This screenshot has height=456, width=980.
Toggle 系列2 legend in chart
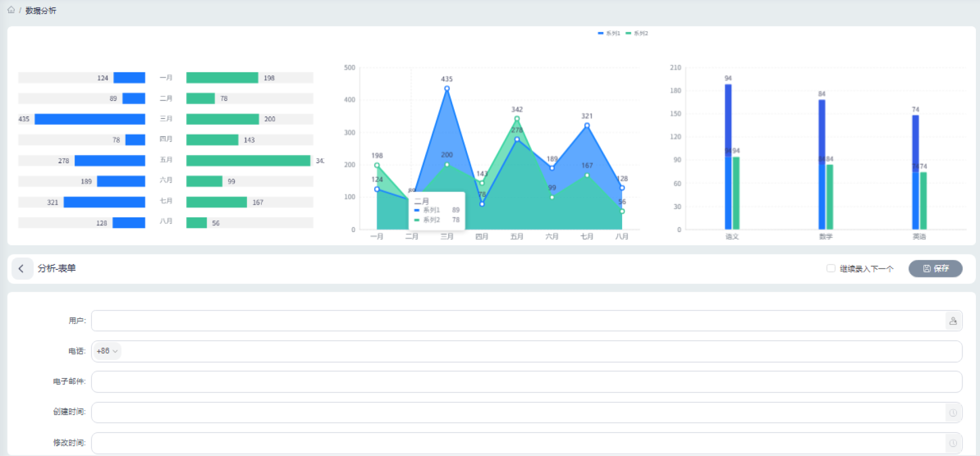[637, 33]
